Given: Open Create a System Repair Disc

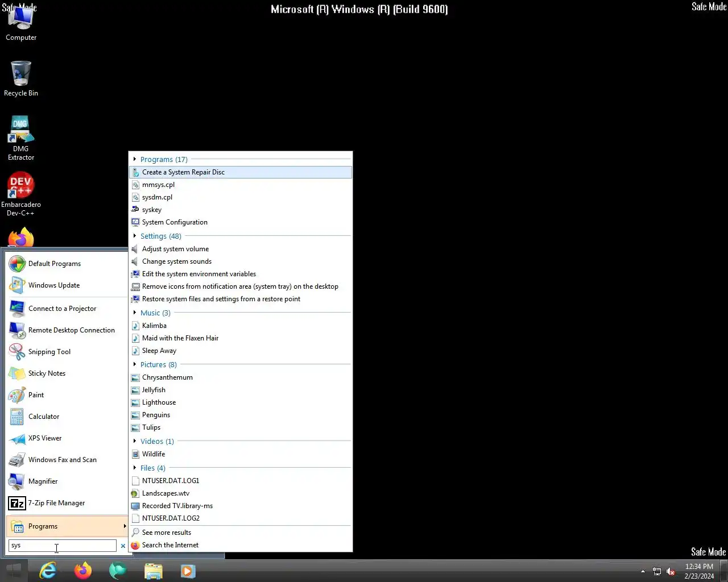Looking at the screenshot, I should tap(241, 172).
